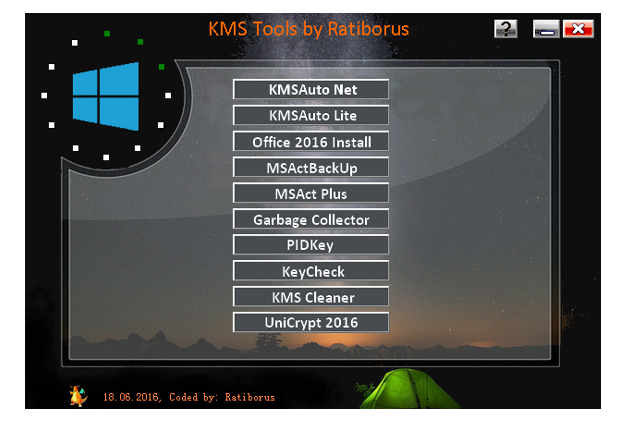This screenshot has width=626, height=423.
Task: Close the KMS Tools window
Action: click(x=577, y=28)
